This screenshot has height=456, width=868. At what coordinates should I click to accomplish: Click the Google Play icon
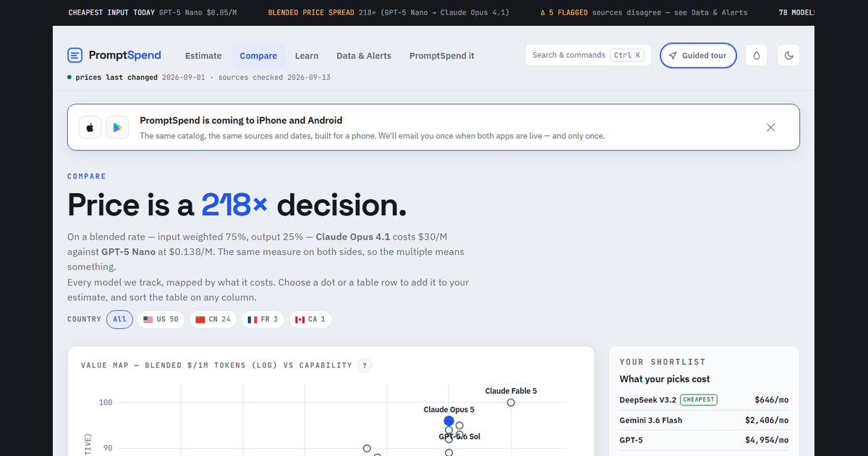point(117,127)
